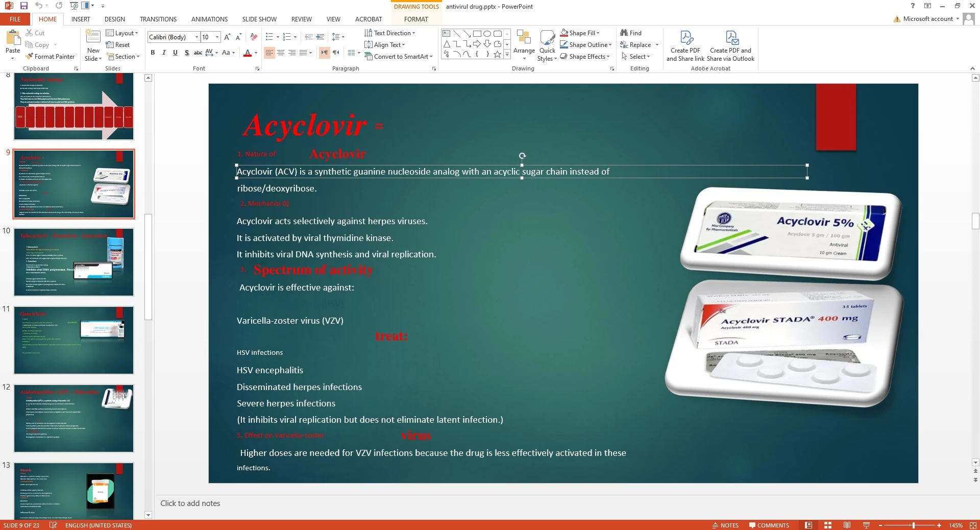
Task: Switch to Reading View
Action: tap(847, 525)
